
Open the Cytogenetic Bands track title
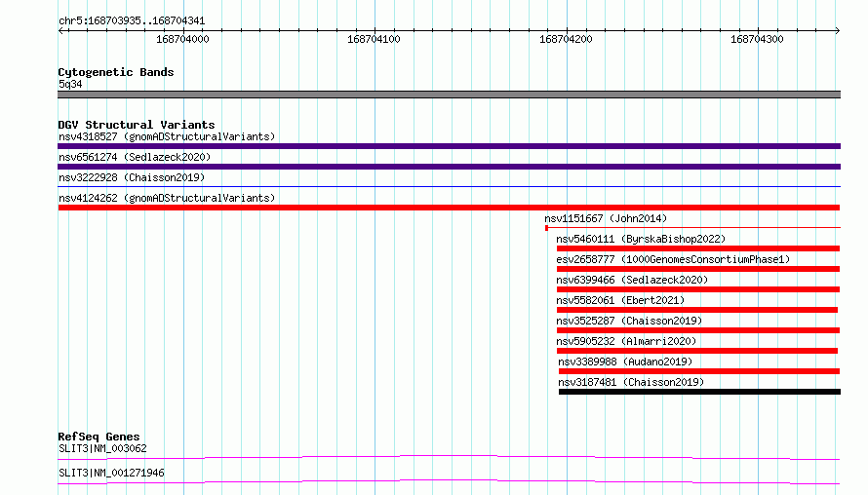click(x=116, y=72)
